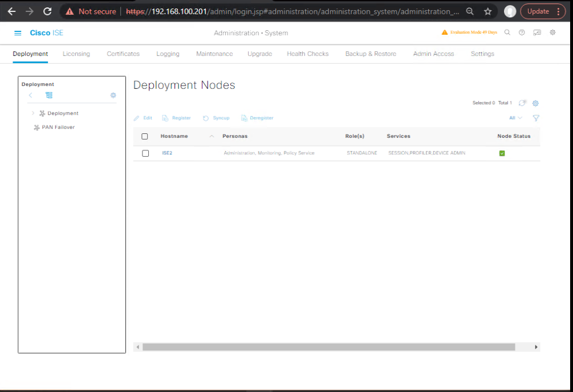The height and width of the screenshot is (392, 573).
Task: Check the ISE2 row checkbox
Action: (145, 153)
